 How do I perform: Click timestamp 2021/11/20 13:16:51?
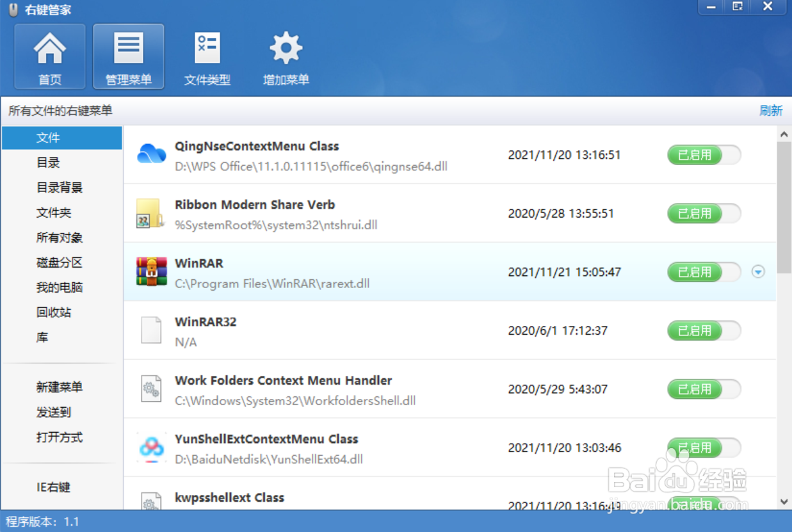[564, 155]
